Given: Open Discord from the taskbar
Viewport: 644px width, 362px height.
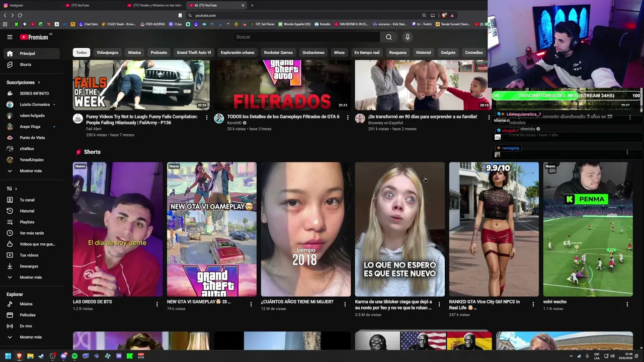Looking at the screenshot, I should (63, 356).
